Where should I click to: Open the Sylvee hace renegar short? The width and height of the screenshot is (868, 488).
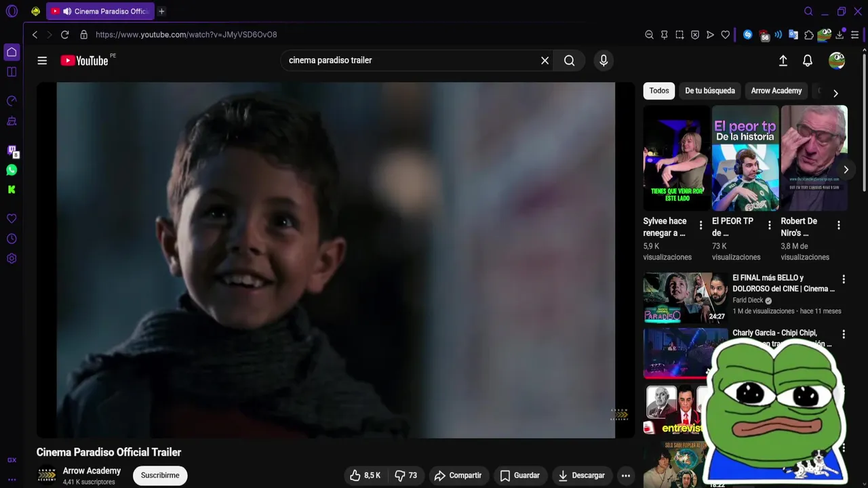click(676, 158)
